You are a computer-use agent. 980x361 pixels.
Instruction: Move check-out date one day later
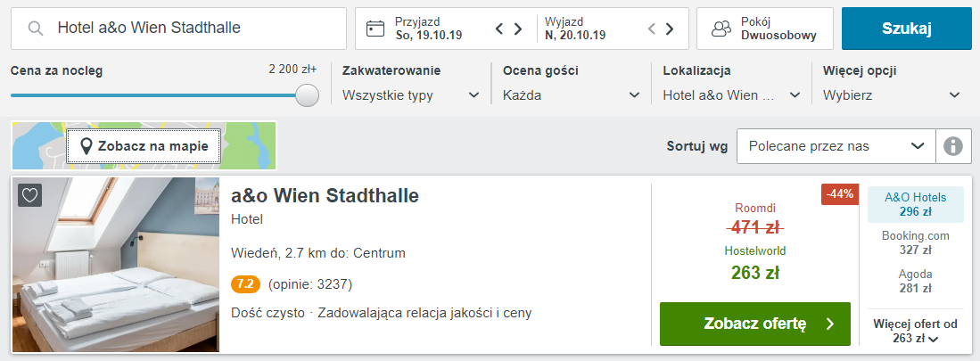(669, 29)
